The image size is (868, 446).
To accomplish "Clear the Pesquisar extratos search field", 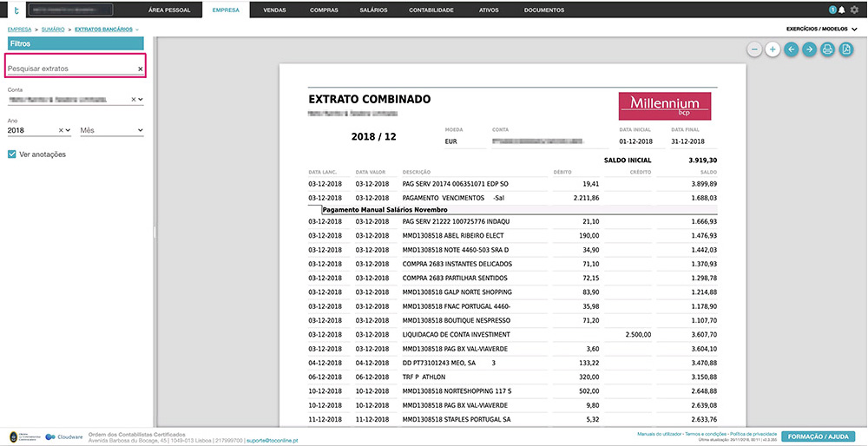I will pyautogui.click(x=141, y=69).
